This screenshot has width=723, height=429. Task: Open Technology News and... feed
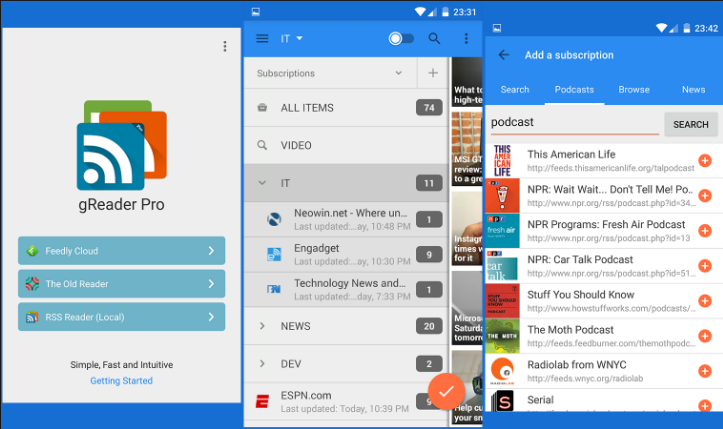[346, 290]
